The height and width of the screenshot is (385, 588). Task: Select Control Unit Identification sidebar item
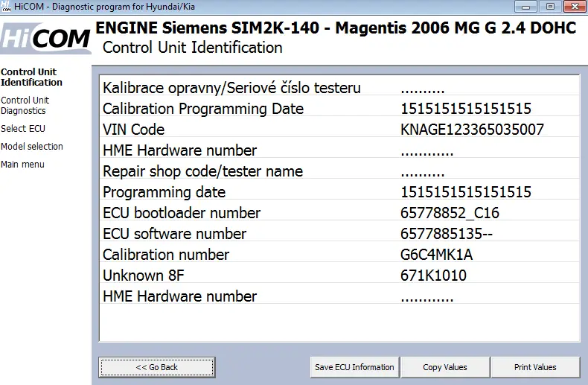[31, 77]
